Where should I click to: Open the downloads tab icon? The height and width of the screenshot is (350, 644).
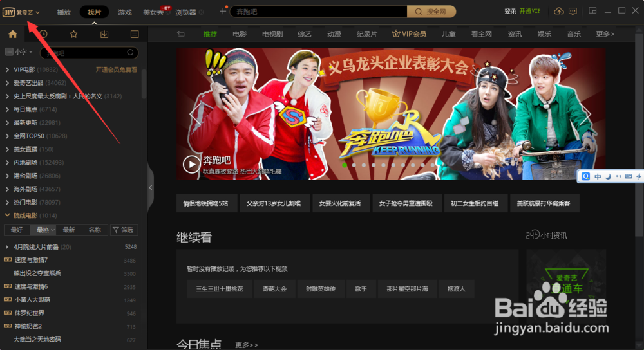pyautogui.click(x=104, y=34)
